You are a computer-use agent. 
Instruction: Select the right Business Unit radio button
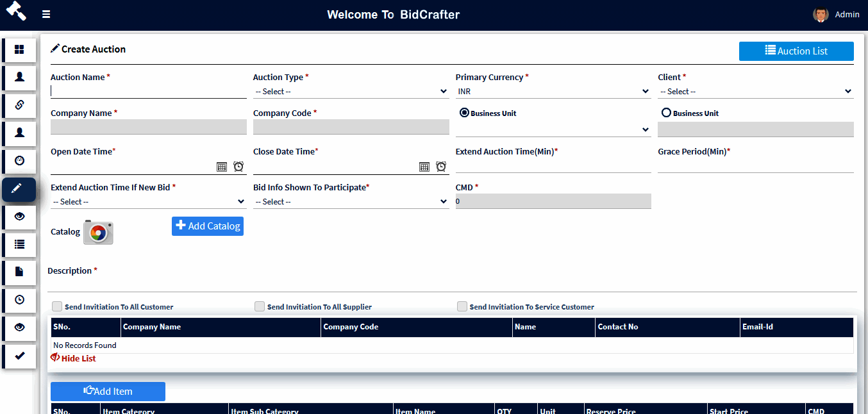point(667,113)
